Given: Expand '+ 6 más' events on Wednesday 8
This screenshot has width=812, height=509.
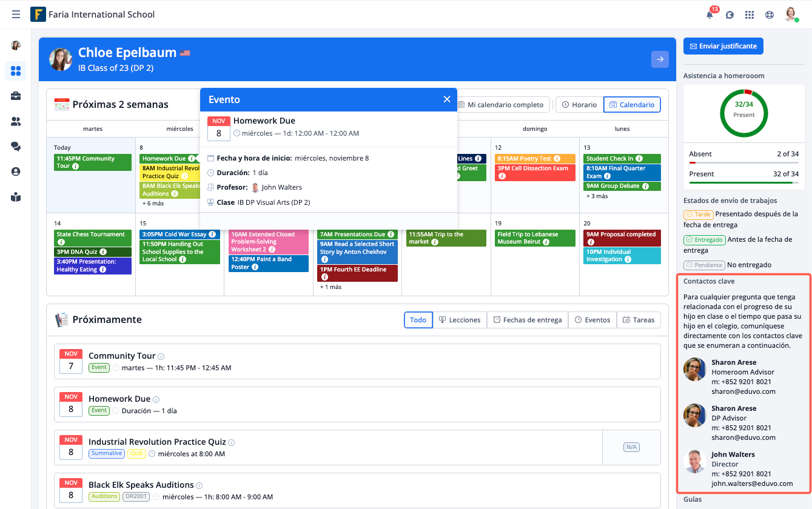Looking at the screenshot, I should click(153, 204).
